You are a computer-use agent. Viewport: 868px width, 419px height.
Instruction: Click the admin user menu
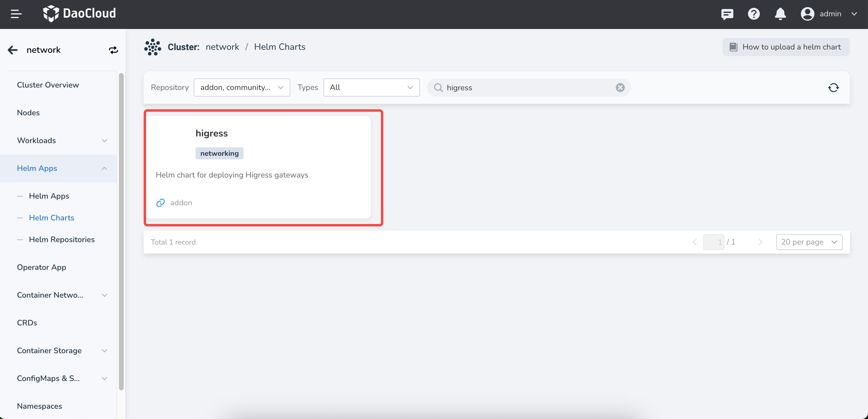(829, 14)
